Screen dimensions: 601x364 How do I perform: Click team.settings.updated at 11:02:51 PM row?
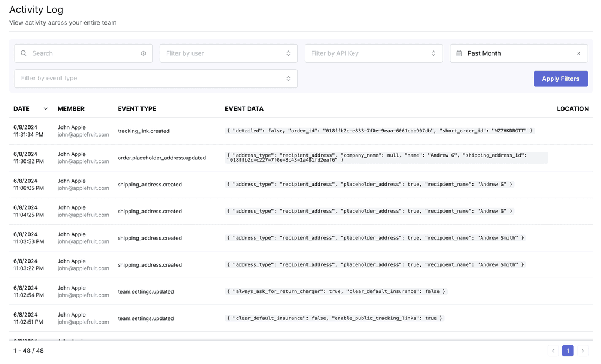pyautogui.click(x=146, y=318)
